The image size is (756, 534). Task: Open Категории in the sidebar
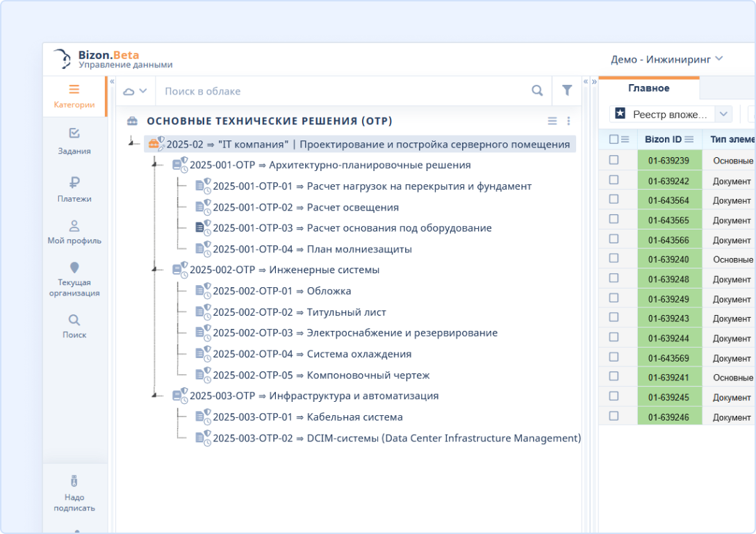pos(74,97)
